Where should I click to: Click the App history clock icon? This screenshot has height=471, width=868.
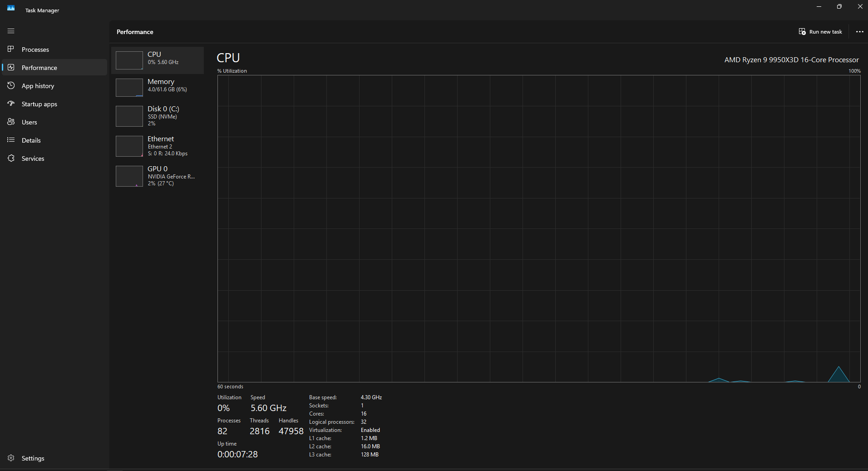point(11,85)
